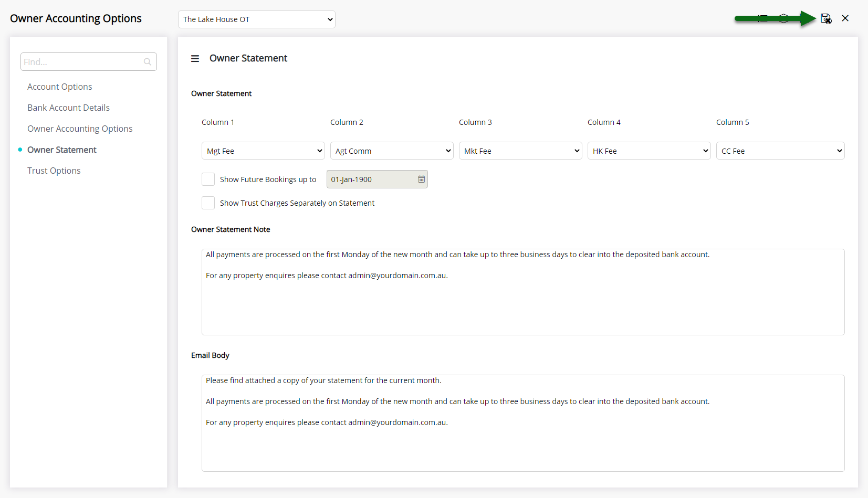Enable Show Future Bookings up to checkbox

pos(208,179)
